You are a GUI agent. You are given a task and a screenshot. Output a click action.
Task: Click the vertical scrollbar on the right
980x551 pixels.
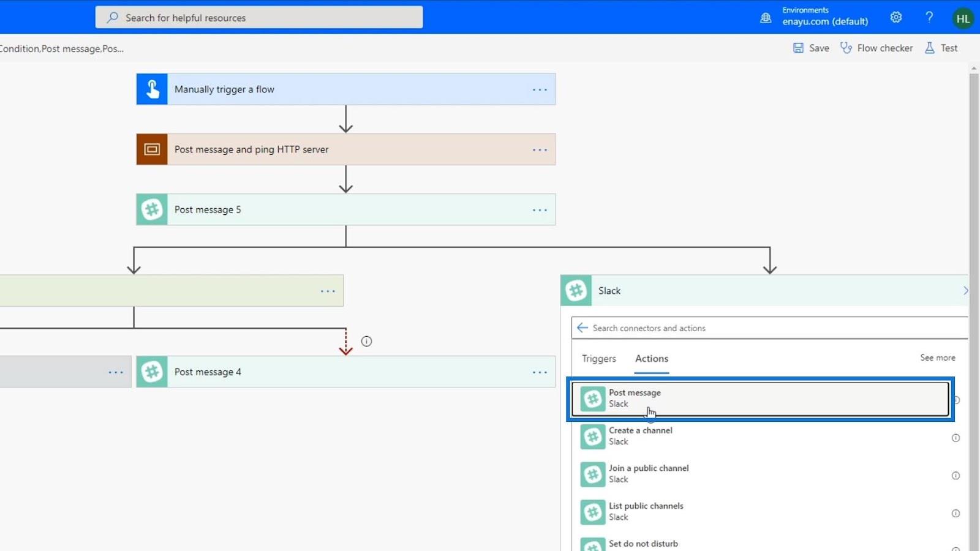coord(974,312)
